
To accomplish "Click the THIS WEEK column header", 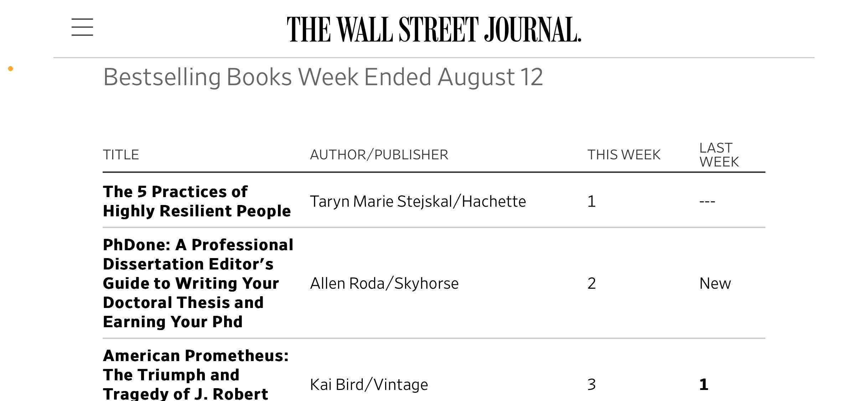I will (x=624, y=155).
